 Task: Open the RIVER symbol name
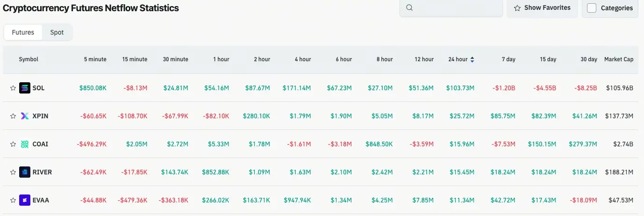pyautogui.click(x=42, y=172)
